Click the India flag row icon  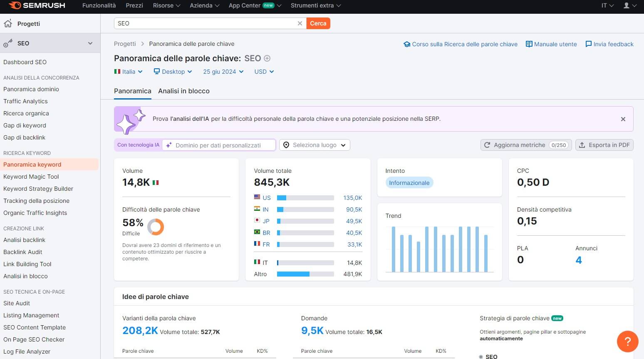tap(257, 209)
